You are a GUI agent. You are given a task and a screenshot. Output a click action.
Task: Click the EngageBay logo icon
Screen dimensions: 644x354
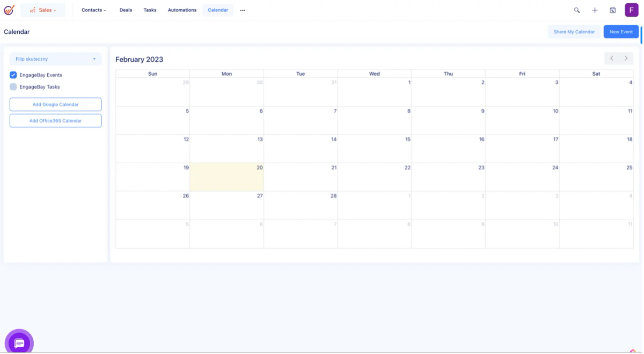click(9, 10)
